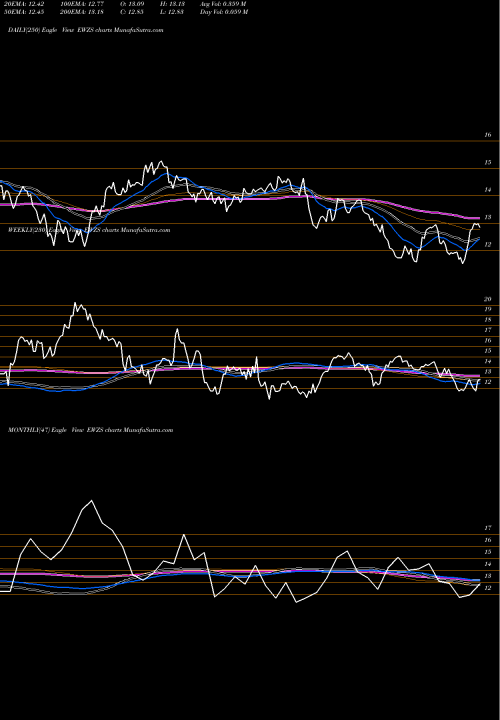Click the 200EMA value text in the header

(83, 12)
